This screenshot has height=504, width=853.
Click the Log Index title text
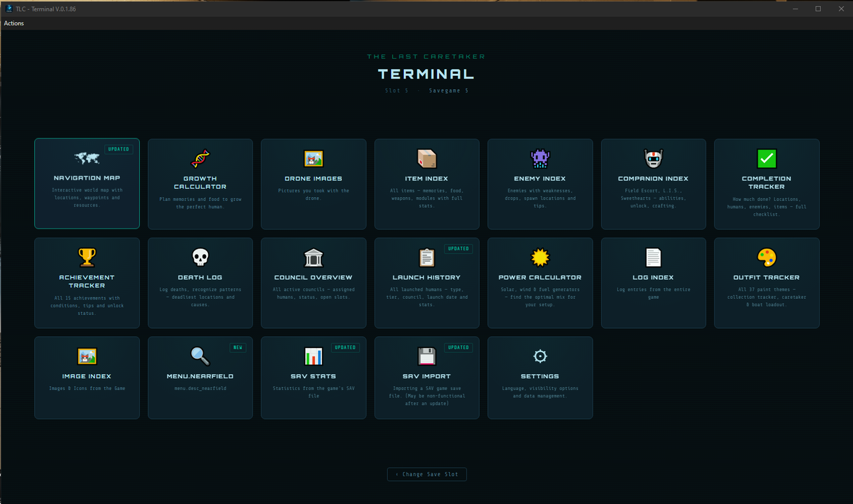(653, 278)
